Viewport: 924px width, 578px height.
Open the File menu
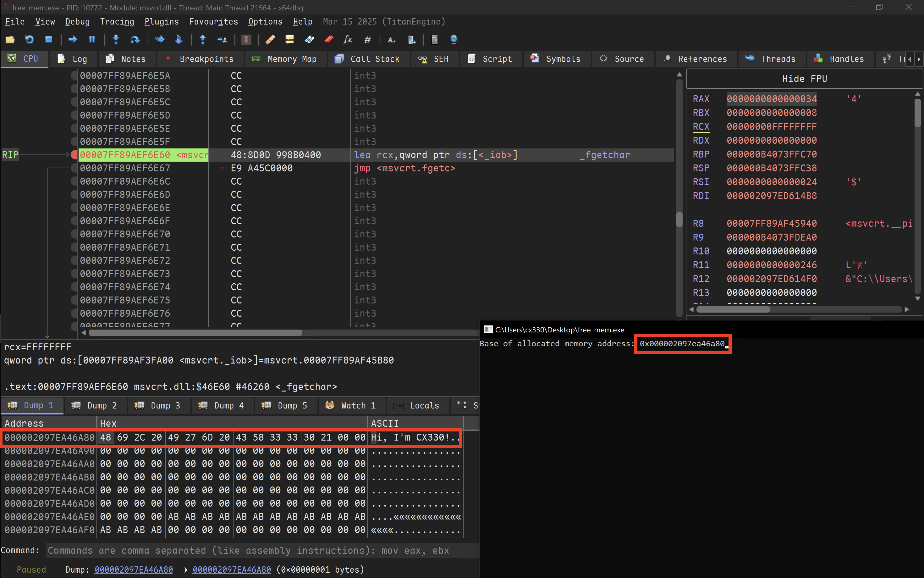click(x=14, y=21)
